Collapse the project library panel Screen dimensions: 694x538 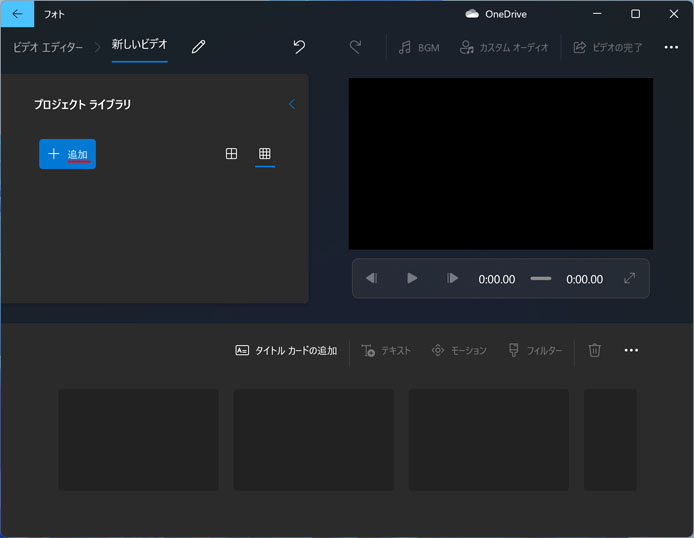pos(292,104)
